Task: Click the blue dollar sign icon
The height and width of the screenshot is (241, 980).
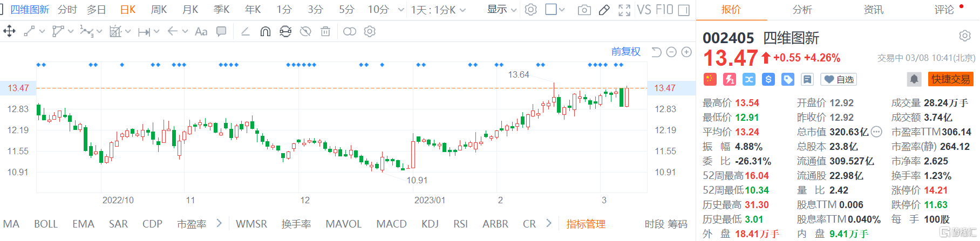Action: [x=768, y=80]
